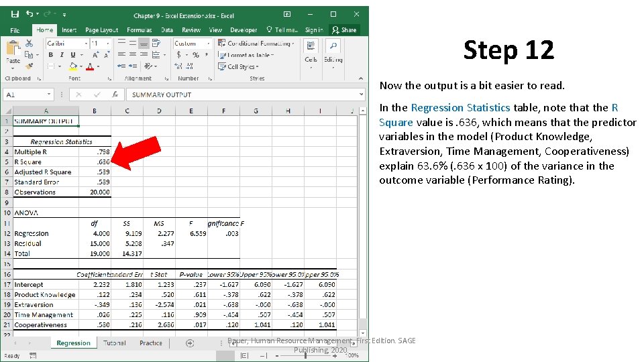Open the Cells group menu
The width and height of the screenshot is (644, 362).
(311, 54)
